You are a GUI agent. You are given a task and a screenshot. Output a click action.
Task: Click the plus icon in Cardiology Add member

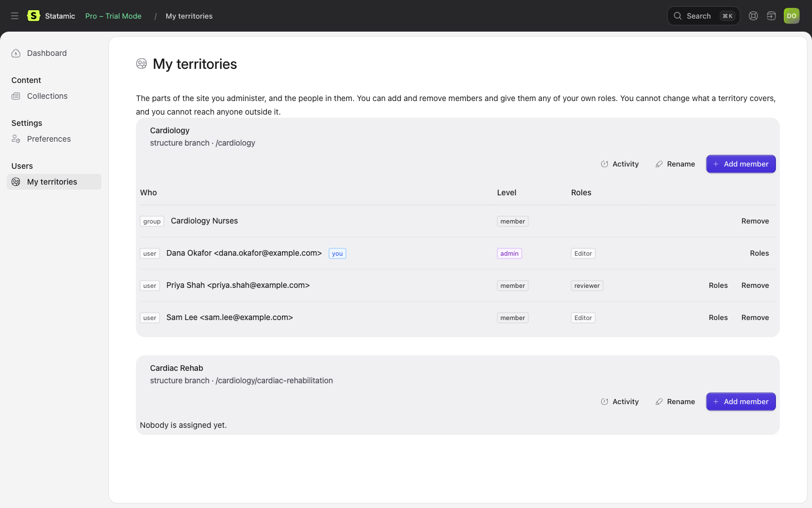(716, 164)
